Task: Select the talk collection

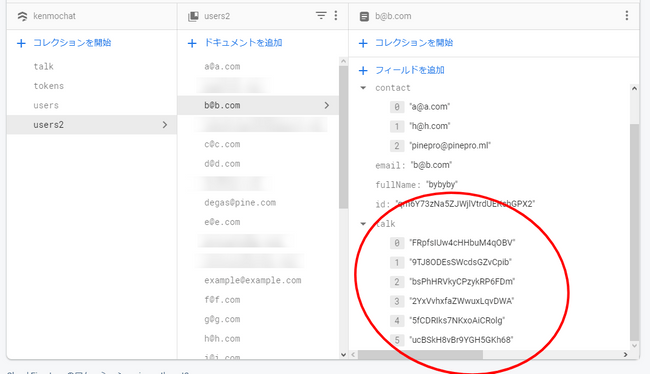Action: pyautogui.click(x=44, y=66)
